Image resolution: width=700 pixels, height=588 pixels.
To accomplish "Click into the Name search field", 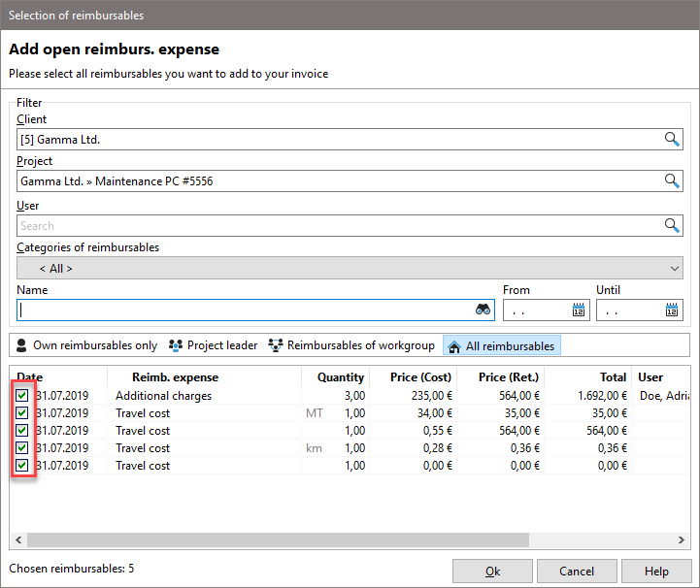I will [243, 310].
